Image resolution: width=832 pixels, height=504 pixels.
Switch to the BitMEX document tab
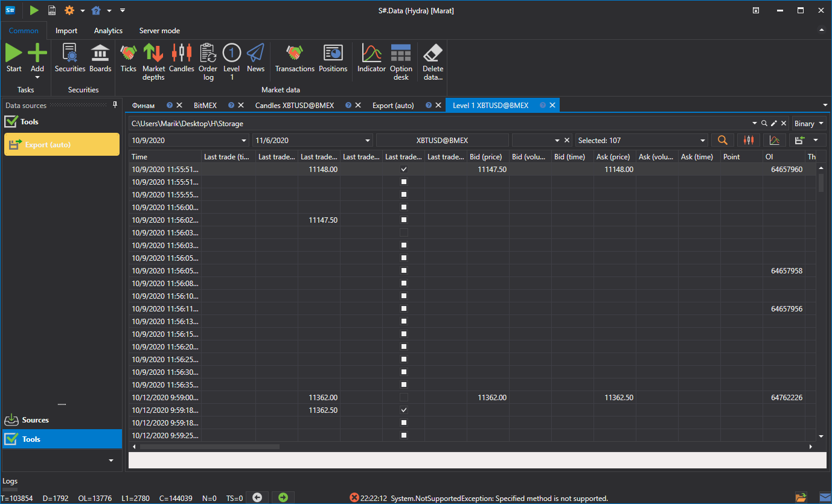tap(205, 105)
